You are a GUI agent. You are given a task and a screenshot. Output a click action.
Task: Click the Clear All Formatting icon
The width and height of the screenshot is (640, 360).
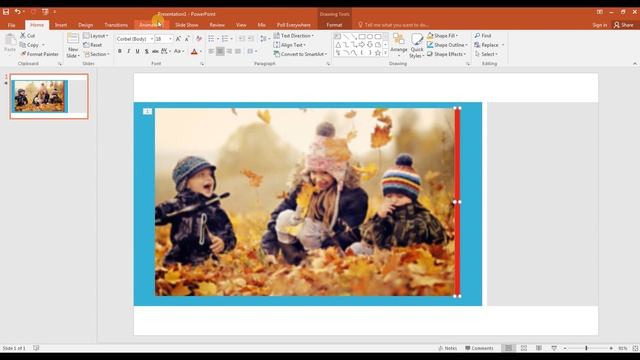coord(199,39)
